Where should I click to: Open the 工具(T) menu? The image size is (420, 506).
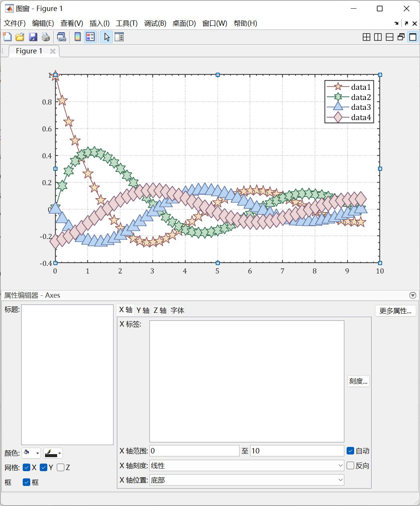click(127, 23)
